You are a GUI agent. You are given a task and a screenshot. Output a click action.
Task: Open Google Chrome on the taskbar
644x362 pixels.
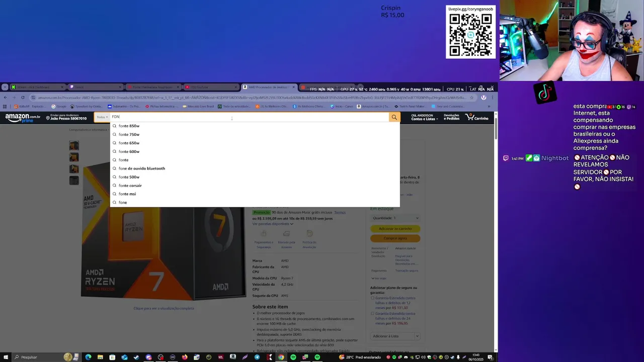click(x=281, y=357)
